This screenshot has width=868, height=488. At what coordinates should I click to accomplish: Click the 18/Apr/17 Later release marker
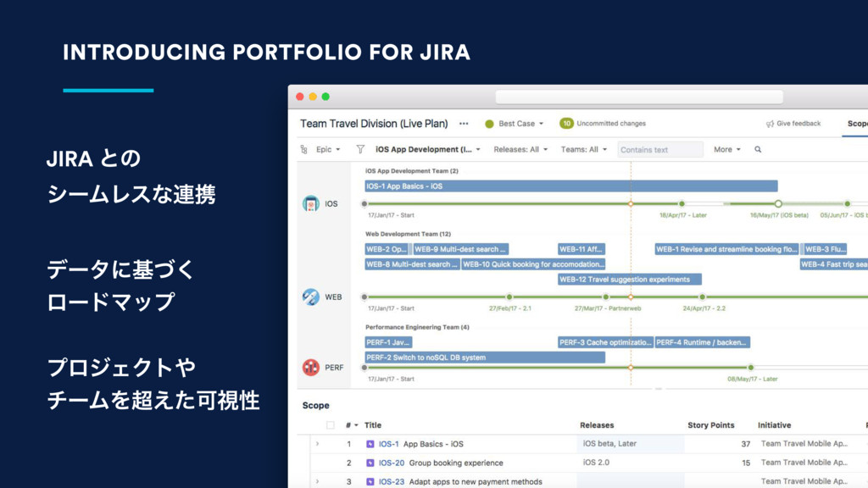coord(682,203)
